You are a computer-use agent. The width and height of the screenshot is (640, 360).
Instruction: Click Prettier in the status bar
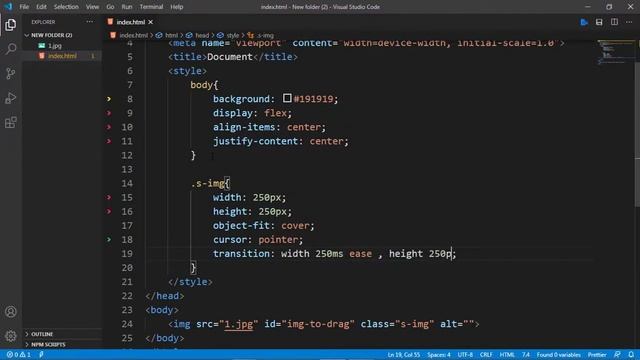[x=597, y=355]
